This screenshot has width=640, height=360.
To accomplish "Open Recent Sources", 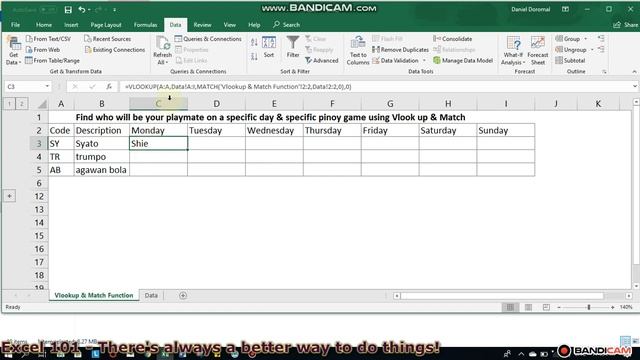I will click(x=107, y=39).
